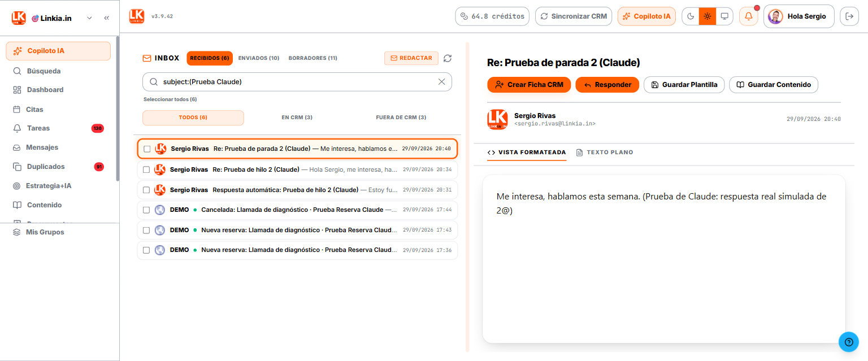
Task: Click Seleccionar todos (6)
Action: coord(170,99)
